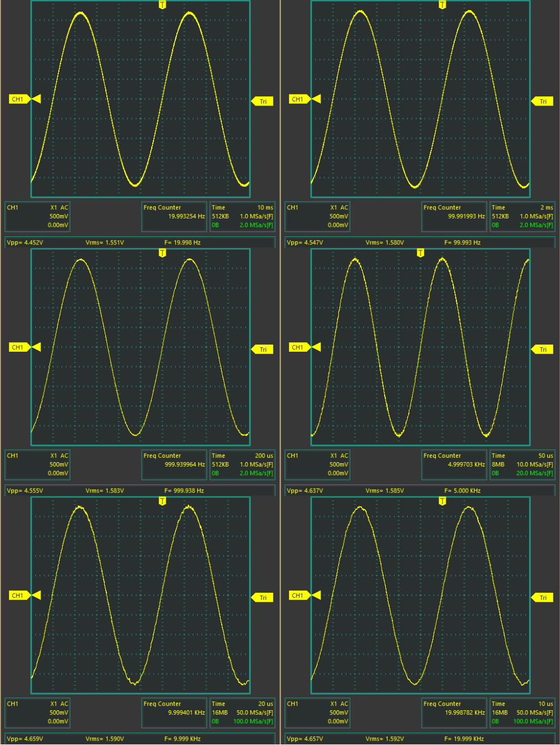Click the measurement bar showing Vrms= 1.585V
560x745 pixels.
click(420, 491)
